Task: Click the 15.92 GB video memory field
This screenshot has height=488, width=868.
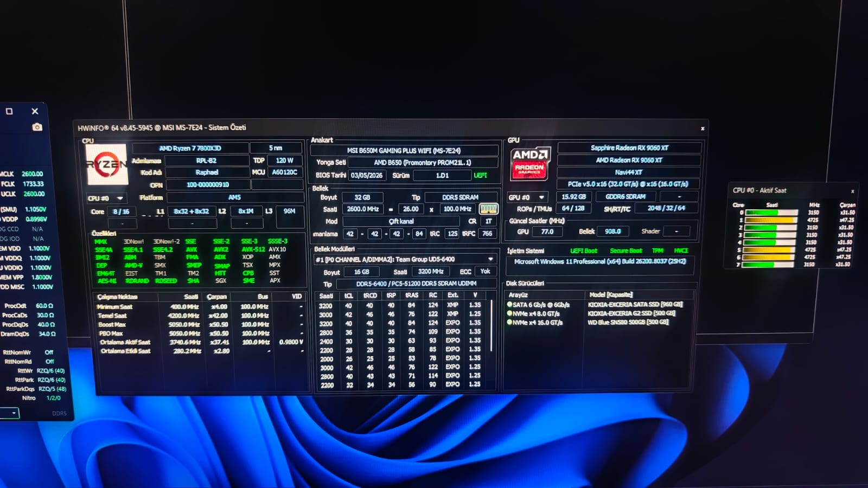Action: (573, 197)
